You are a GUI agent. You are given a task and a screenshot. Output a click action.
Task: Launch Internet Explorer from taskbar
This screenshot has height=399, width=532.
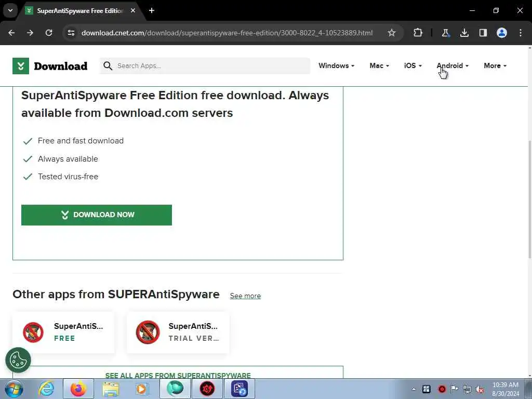pyautogui.click(x=46, y=389)
